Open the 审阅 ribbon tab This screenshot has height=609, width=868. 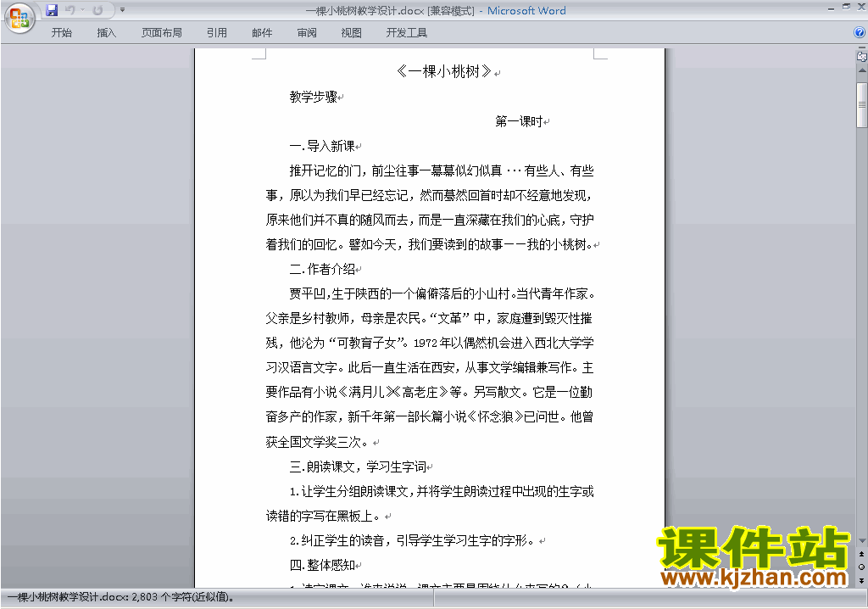(307, 33)
